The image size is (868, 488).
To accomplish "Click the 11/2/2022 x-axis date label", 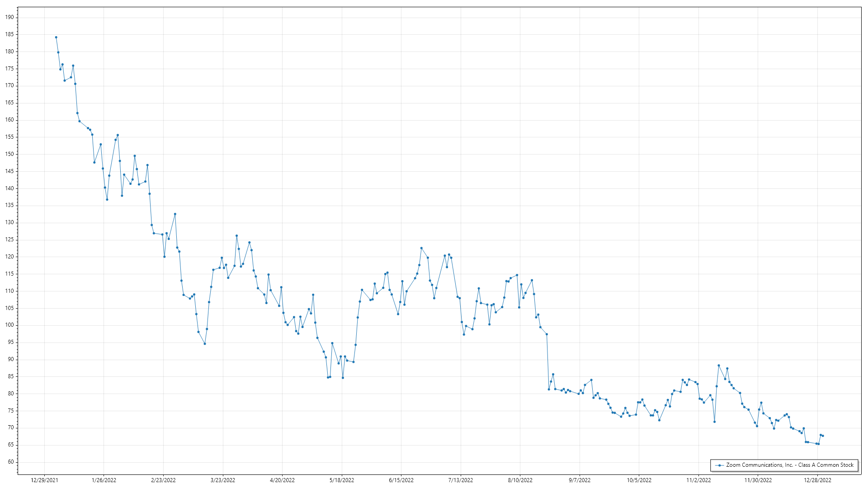I will point(698,480).
